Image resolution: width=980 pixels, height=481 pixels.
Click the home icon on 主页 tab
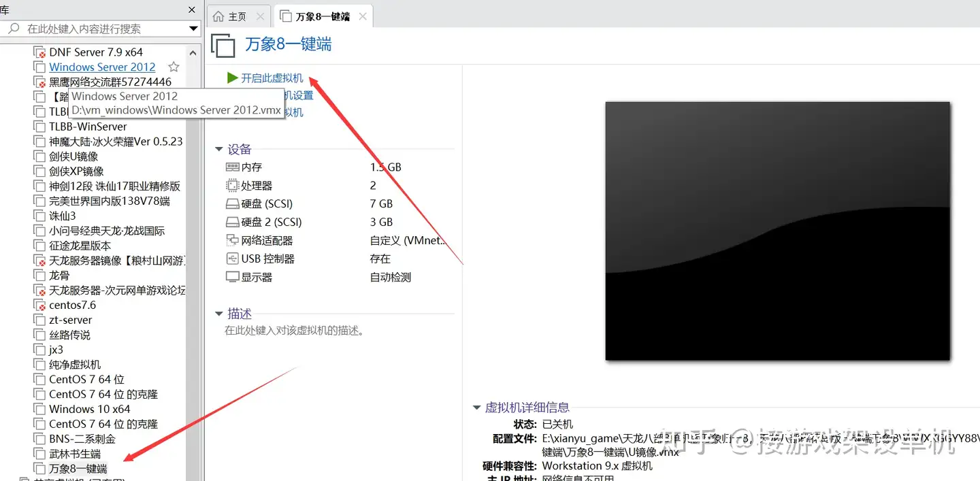(218, 16)
